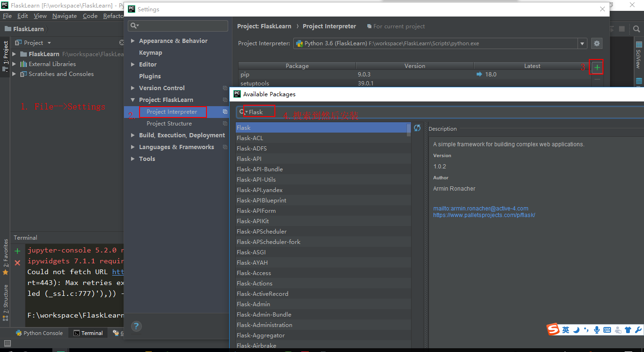644x352 pixels.
Task: Click the URL link in terminal output
Action: 118,272
